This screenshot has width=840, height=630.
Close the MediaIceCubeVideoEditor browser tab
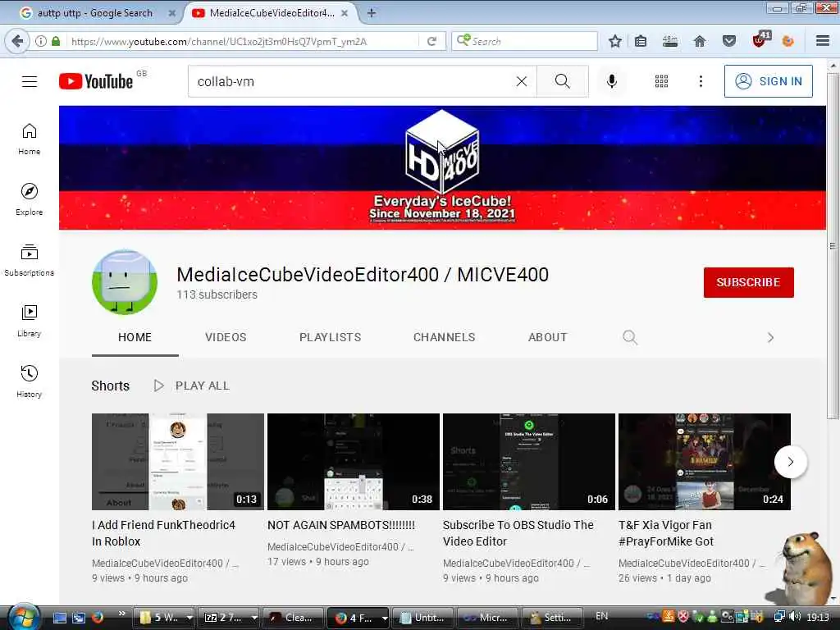click(x=345, y=13)
